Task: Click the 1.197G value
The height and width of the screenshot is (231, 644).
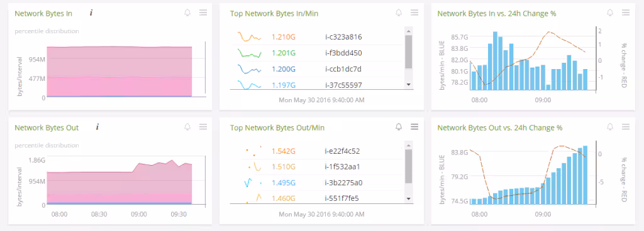Action: point(284,85)
